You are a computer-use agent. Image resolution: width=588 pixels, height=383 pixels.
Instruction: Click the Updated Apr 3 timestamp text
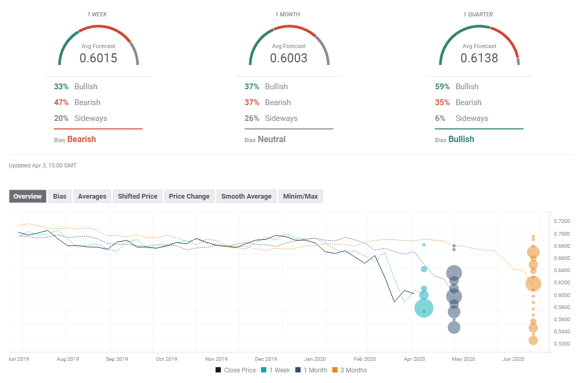click(43, 165)
